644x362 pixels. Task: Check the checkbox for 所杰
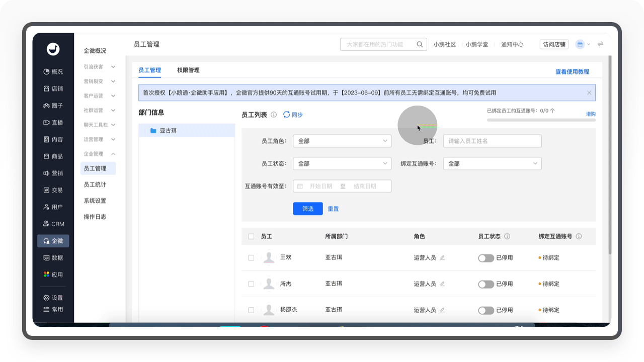point(251,284)
